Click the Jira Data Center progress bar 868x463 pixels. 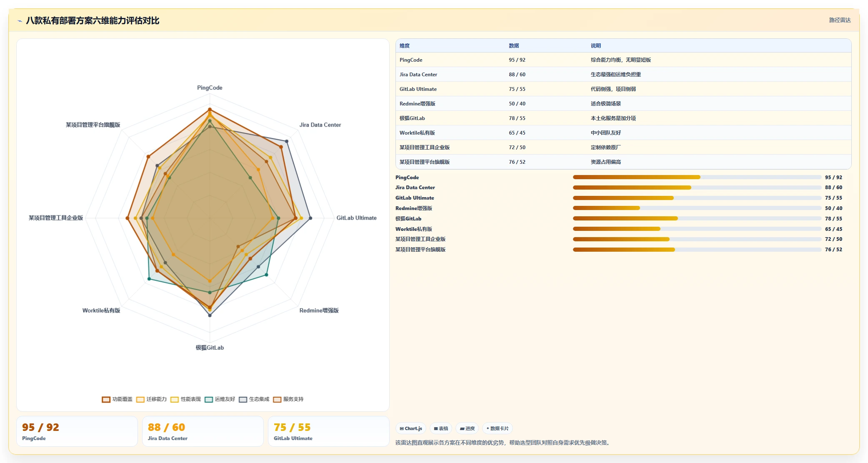697,188
